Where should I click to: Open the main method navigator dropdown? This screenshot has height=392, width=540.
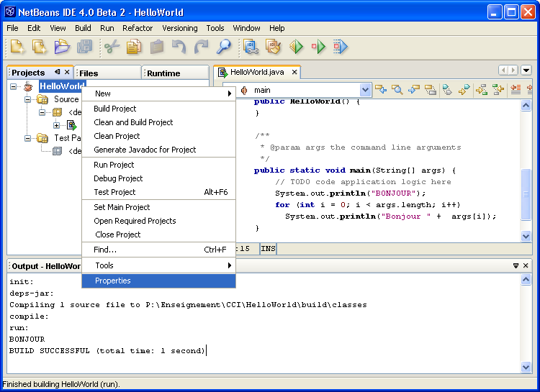pyautogui.click(x=365, y=90)
